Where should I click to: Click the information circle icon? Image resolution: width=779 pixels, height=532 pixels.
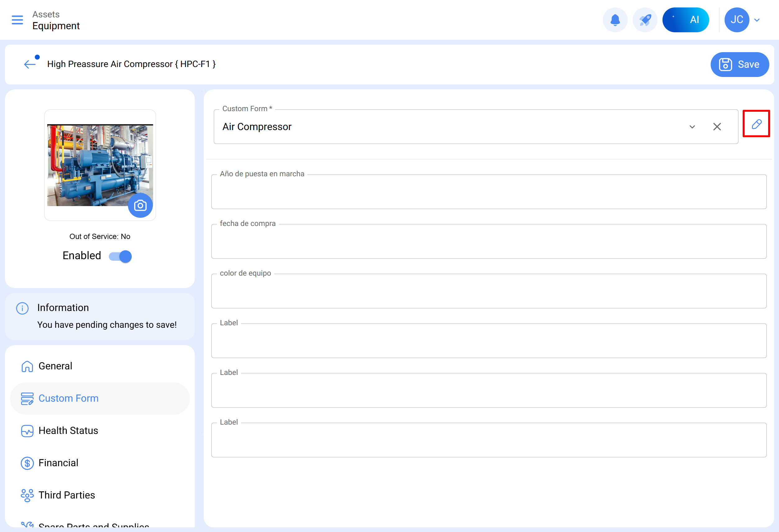tap(22, 308)
